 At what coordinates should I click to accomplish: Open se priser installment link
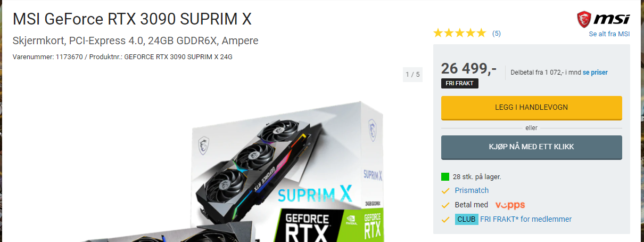[x=595, y=72]
